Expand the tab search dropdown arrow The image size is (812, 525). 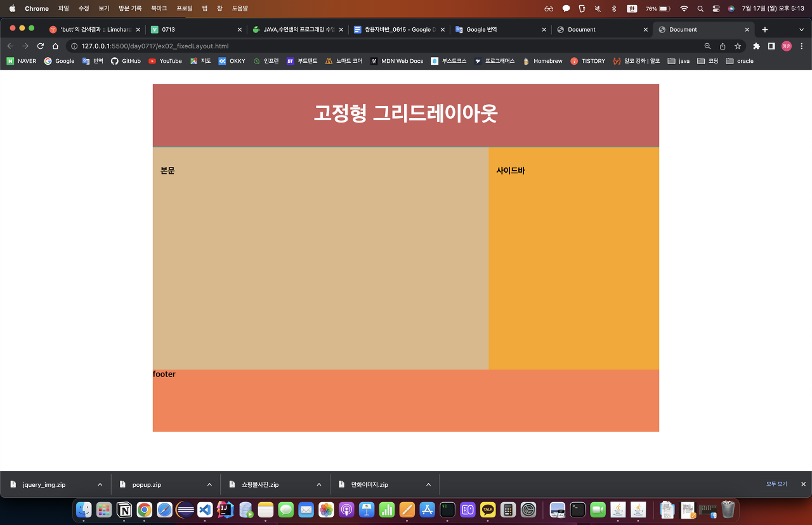pos(801,29)
